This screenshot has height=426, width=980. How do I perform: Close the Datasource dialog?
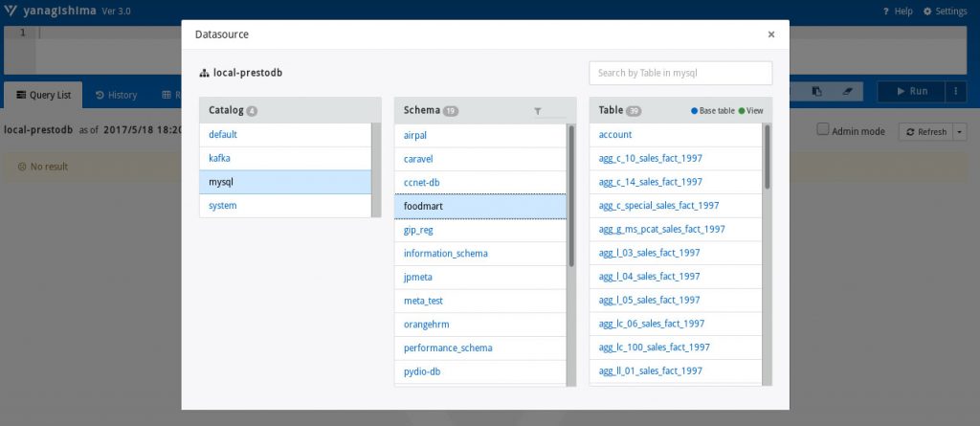(771, 34)
